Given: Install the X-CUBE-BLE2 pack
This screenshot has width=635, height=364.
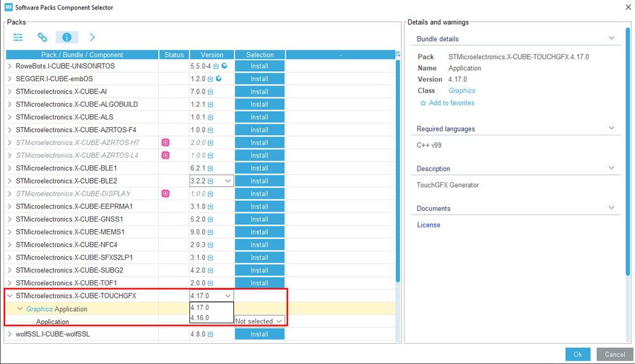Looking at the screenshot, I should (x=259, y=181).
